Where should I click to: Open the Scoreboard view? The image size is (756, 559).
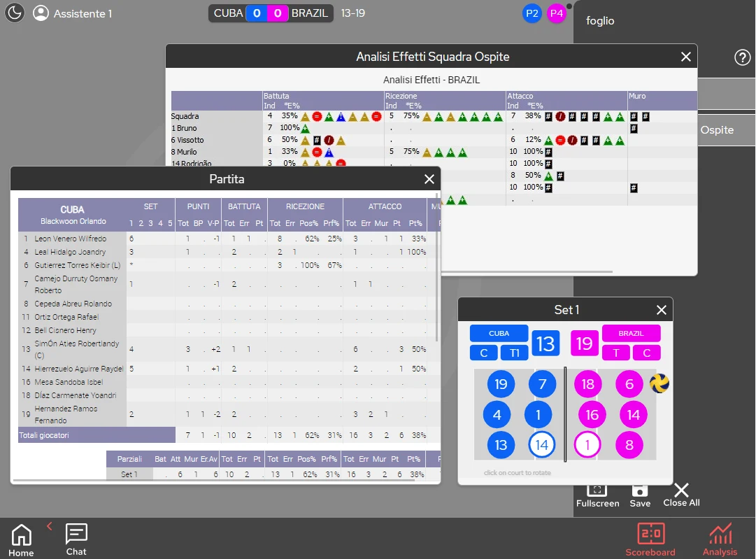[x=650, y=539]
